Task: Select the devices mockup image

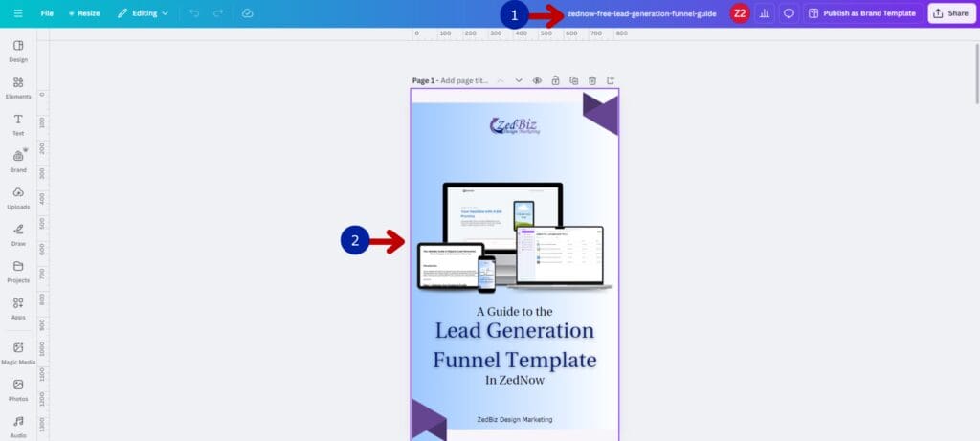Action: point(514,237)
